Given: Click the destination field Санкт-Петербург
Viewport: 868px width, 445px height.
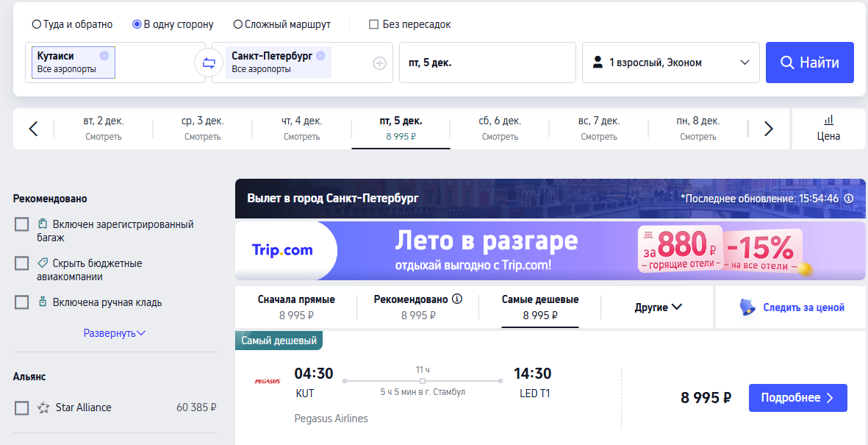Looking at the screenshot, I should coord(302,63).
